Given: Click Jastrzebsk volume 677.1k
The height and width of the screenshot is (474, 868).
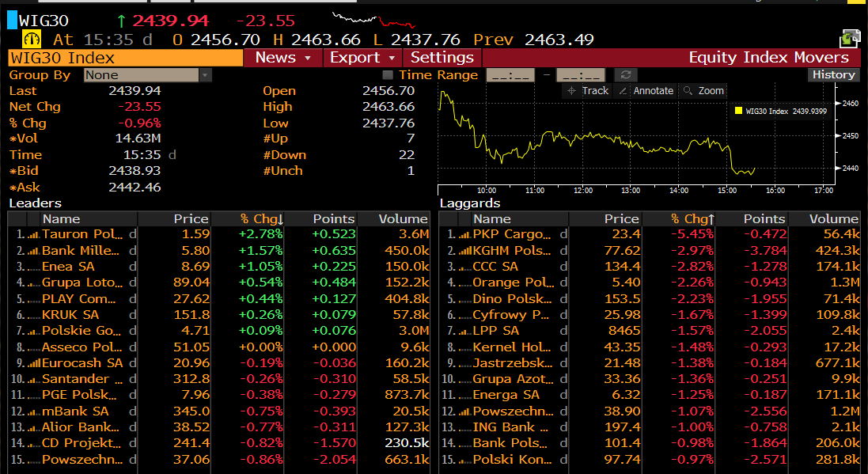Looking at the screenshot, I should [x=838, y=363].
